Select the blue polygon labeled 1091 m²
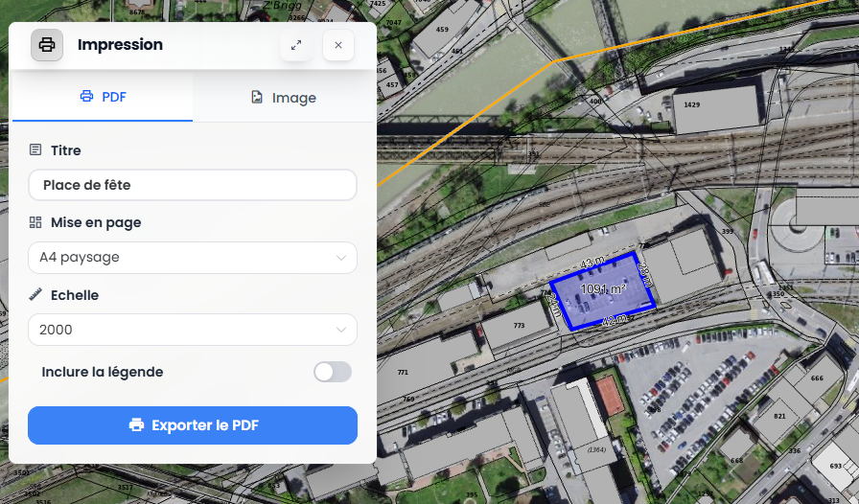Screen dimensions: 859x504 point(604,292)
